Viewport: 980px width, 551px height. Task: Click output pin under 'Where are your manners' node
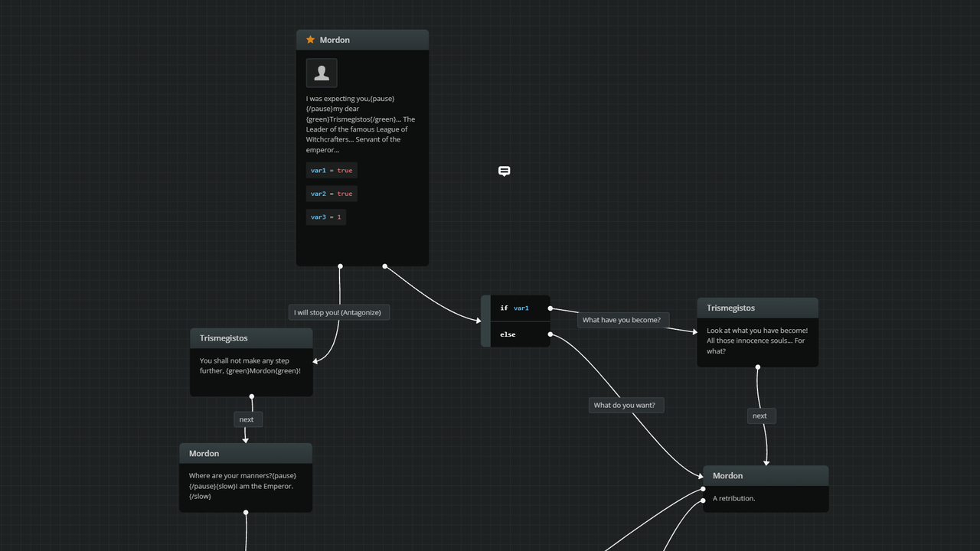246,513
